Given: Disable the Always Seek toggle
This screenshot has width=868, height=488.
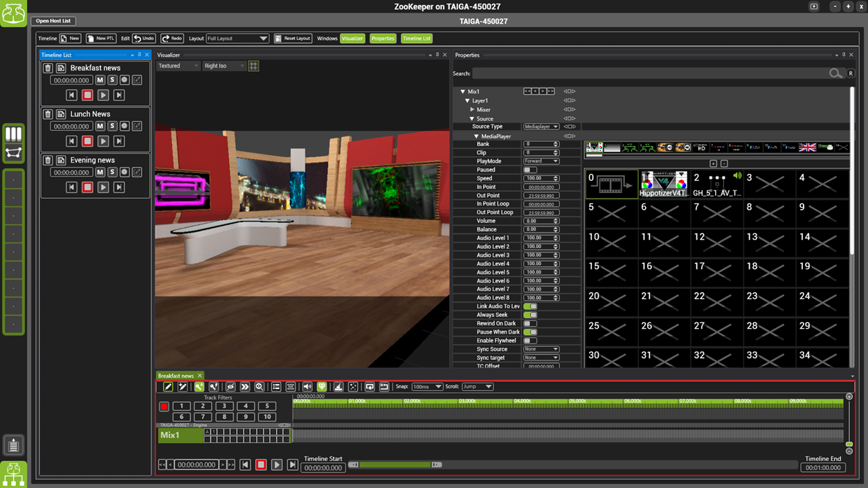Looking at the screenshot, I should [x=530, y=315].
